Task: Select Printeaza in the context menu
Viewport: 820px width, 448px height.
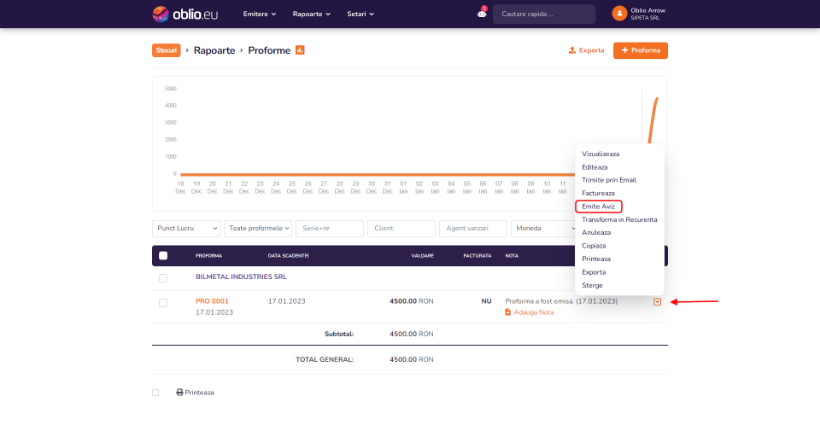Action: coord(596,259)
